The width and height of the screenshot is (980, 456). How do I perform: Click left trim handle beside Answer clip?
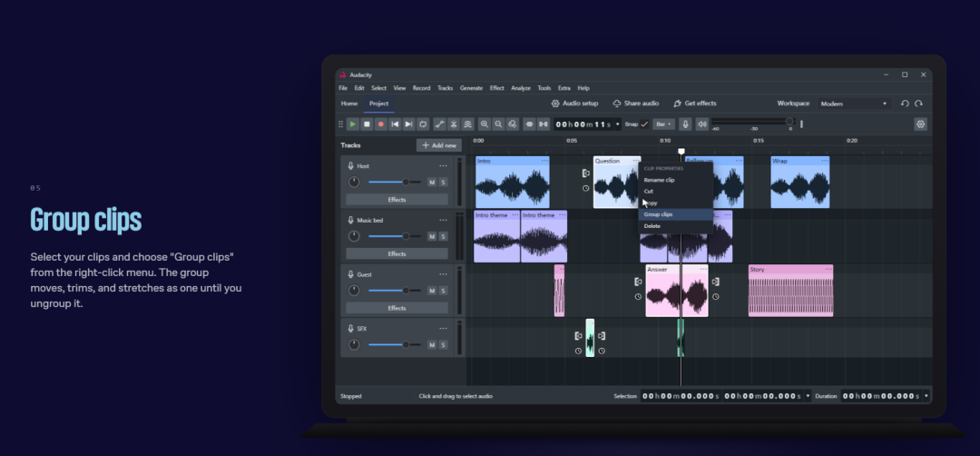[x=638, y=283]
